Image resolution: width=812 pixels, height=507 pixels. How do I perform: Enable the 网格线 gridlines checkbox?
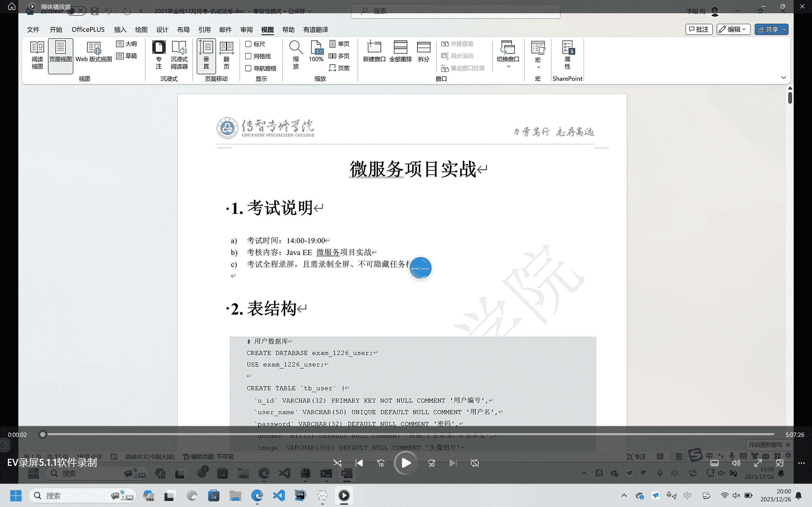pyautogui.click(x=248, y=56)
